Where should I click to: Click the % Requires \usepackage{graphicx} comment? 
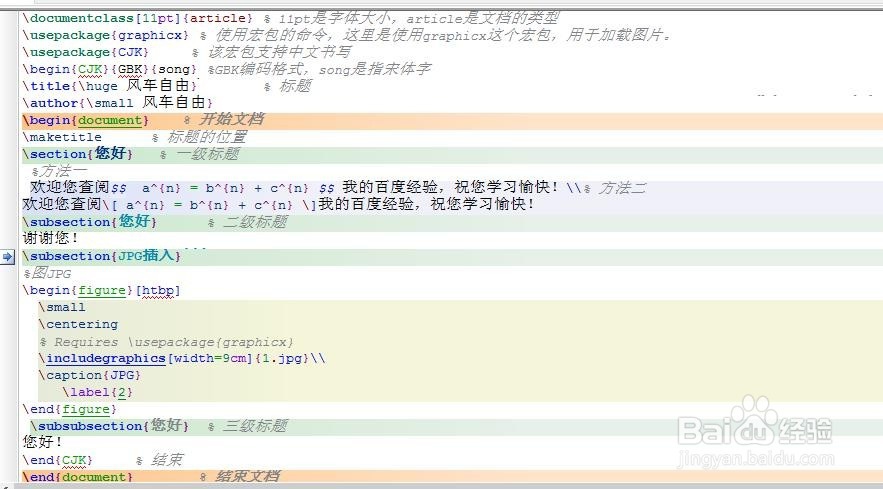[167, 342]
